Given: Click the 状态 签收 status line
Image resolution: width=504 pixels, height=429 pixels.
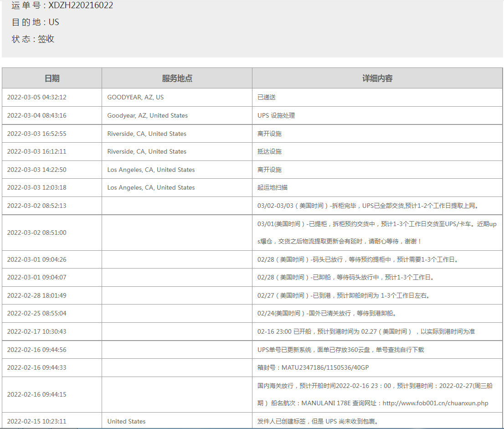Looking at the screenshot, I should click(x=33, y=39).
